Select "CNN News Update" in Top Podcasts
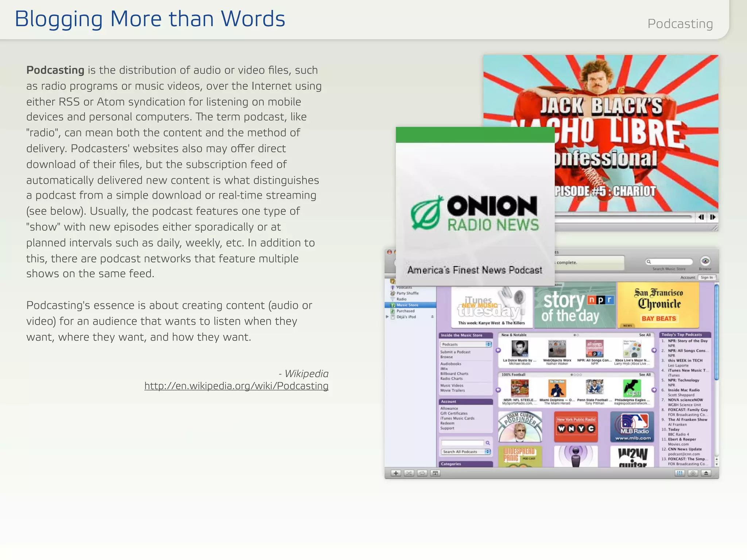 (685, 449)
